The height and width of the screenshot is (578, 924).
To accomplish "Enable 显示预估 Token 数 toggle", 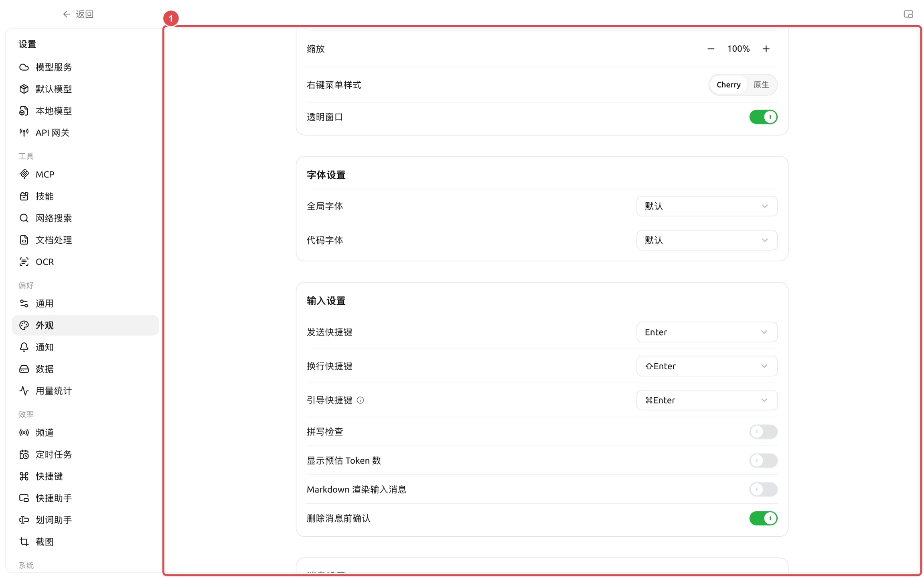I will coord(763,460).
